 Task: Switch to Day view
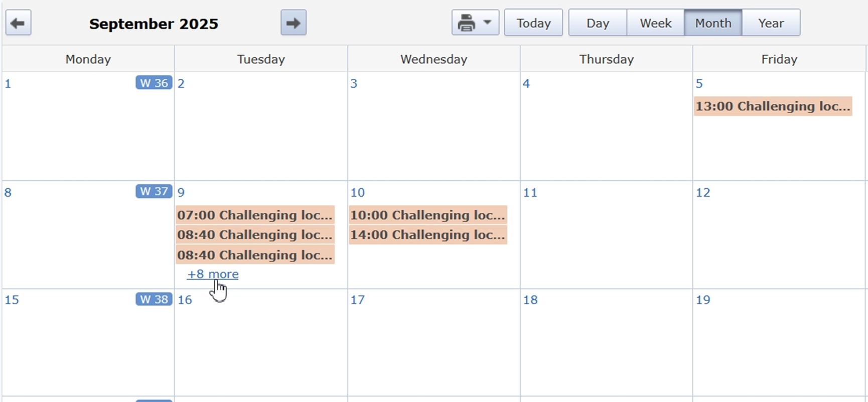597,23
